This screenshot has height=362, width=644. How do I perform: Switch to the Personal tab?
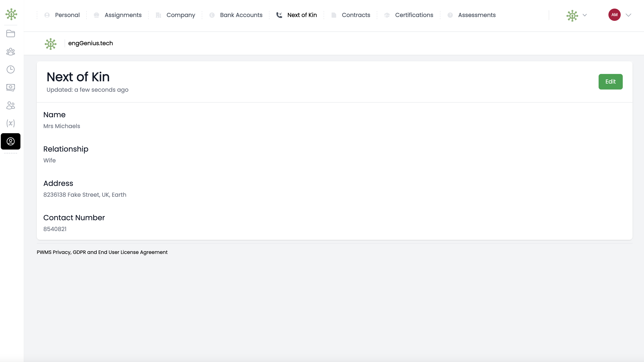click(x=67, y=15)
